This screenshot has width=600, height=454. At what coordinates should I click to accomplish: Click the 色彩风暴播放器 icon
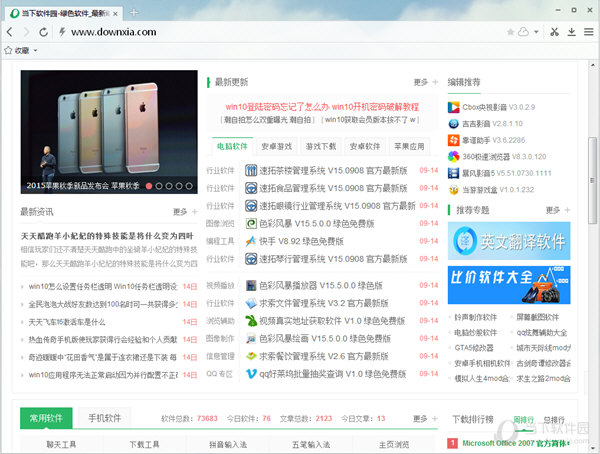click(251, 285)
